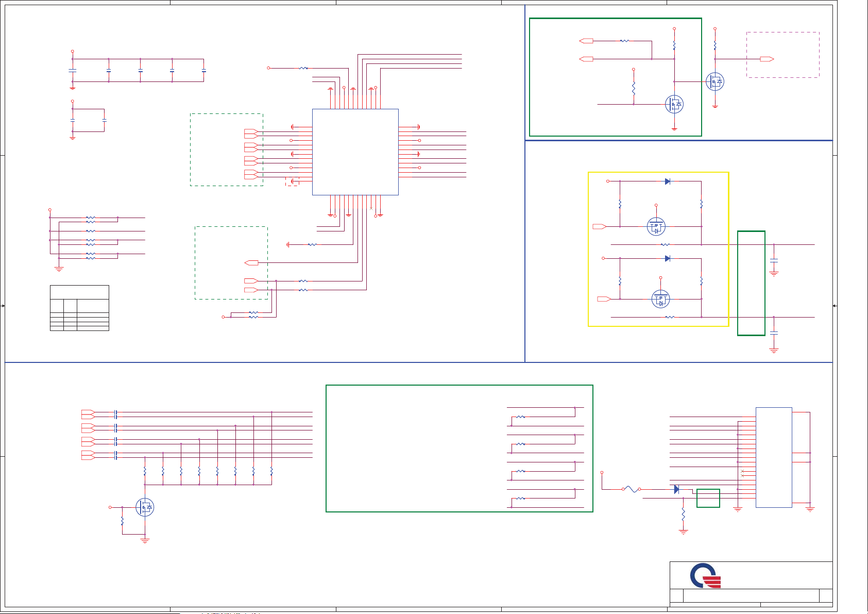
Task: Select the lower diode in the yellow box
Action: pyautogui.click(x=668, y=259)
